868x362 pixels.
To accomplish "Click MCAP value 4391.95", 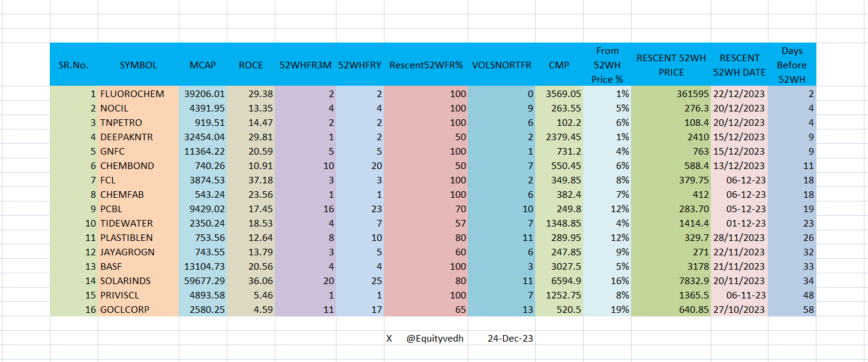I will click(203, 108).
